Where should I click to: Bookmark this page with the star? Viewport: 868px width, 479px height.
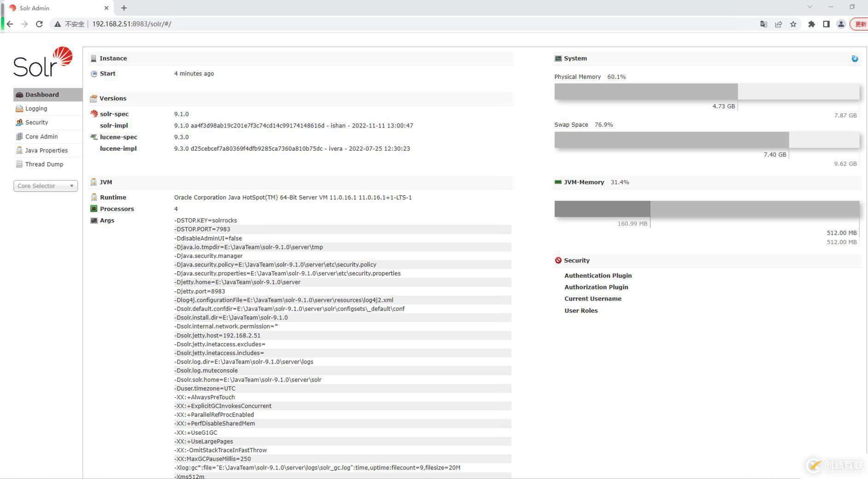793,24
